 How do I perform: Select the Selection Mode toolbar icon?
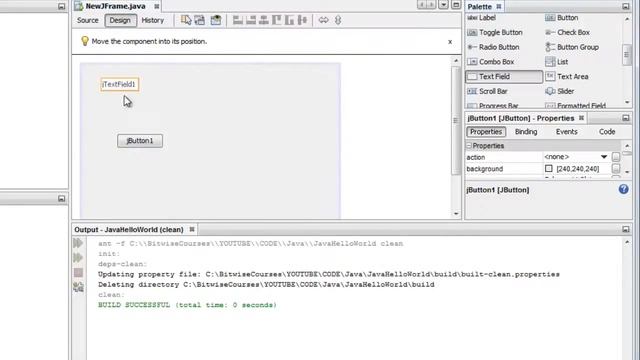[x=186, y=20]
